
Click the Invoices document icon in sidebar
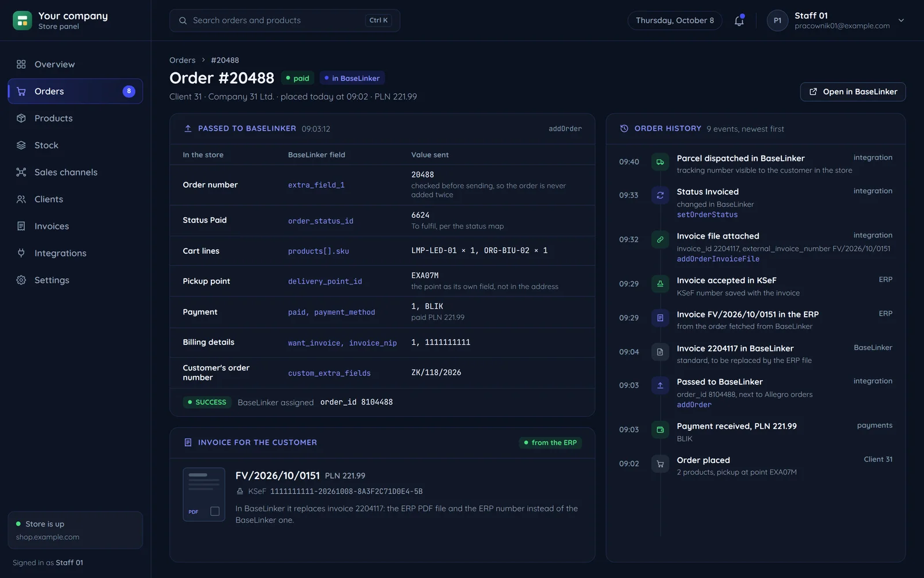[x=21, y=226]
